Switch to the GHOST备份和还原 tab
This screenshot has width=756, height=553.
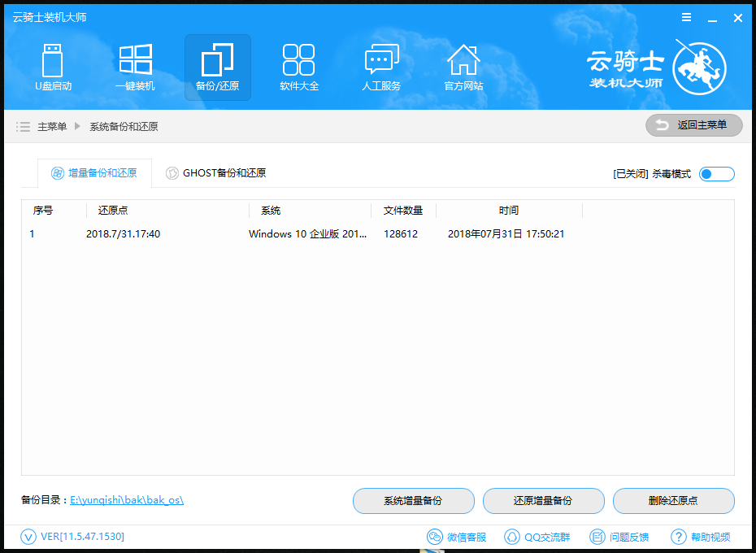coord(216,172)
